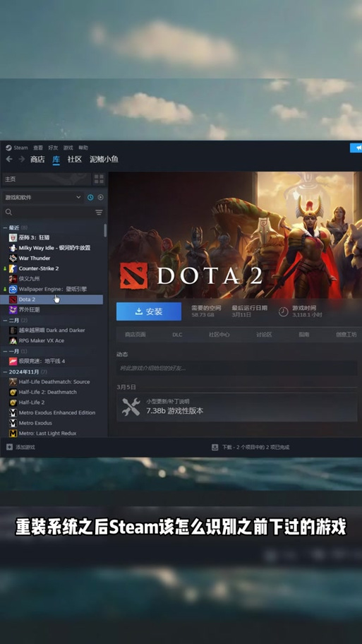
Task: Open the 游戏 menu
Action: click(68, 148)
